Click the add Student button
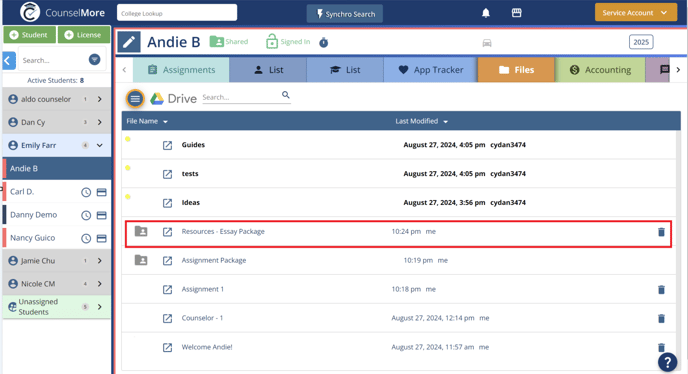 [x=29, y=35]
